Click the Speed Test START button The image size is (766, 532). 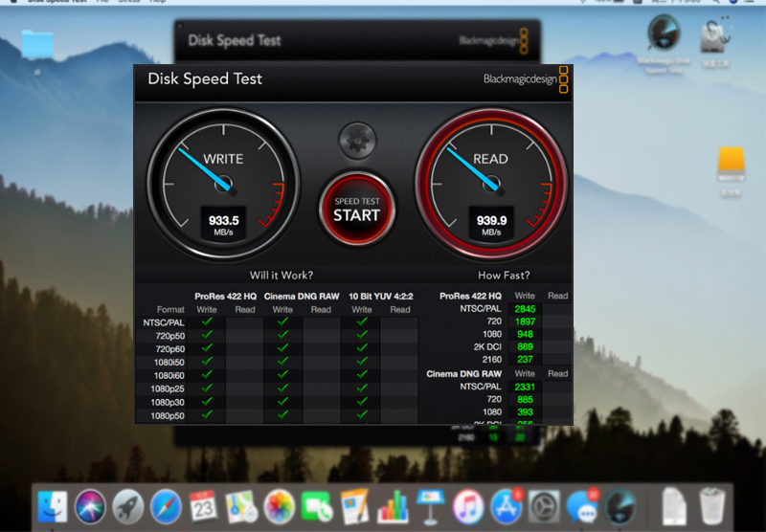point(356,209)
